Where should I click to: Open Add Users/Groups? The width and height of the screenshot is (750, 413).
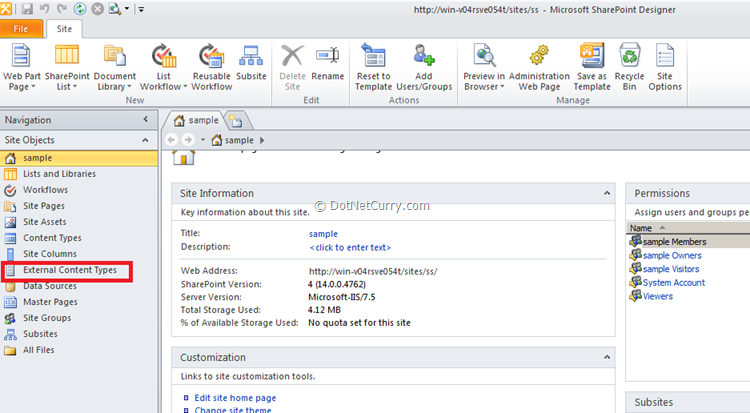tap(424, 67)
